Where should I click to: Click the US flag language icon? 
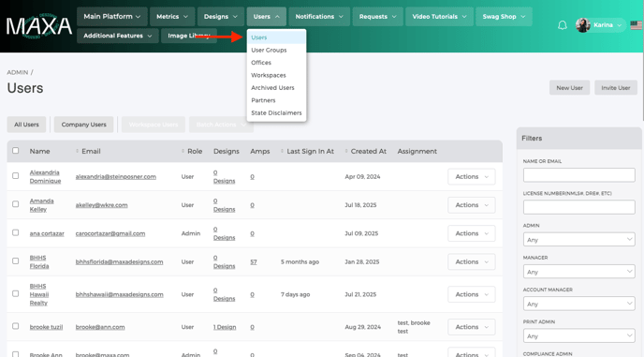pyautogui.click(x=637, y=25)
